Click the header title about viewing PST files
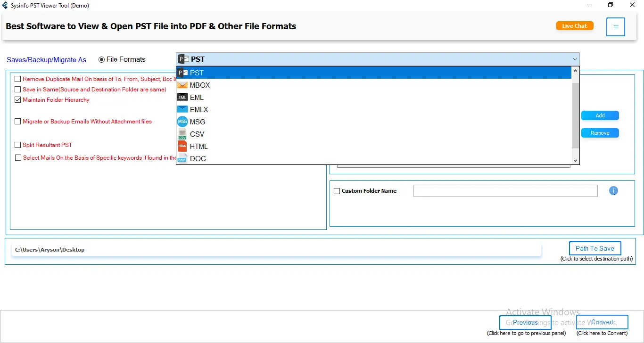The height and width of the screenshot is (343, 644). click(151, 26)
